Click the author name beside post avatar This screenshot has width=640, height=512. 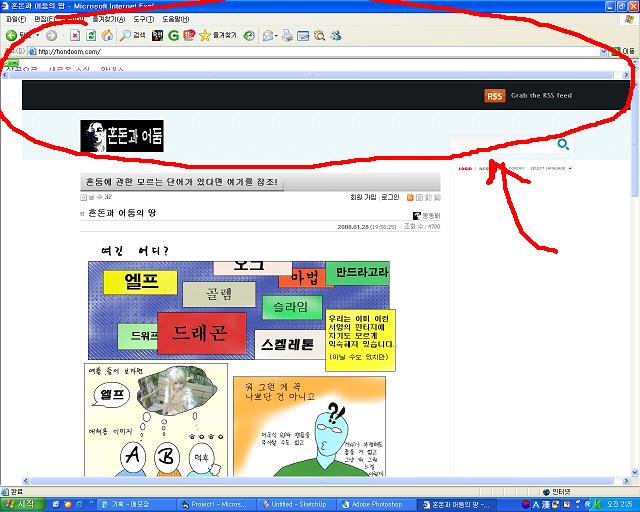(431, 216)
